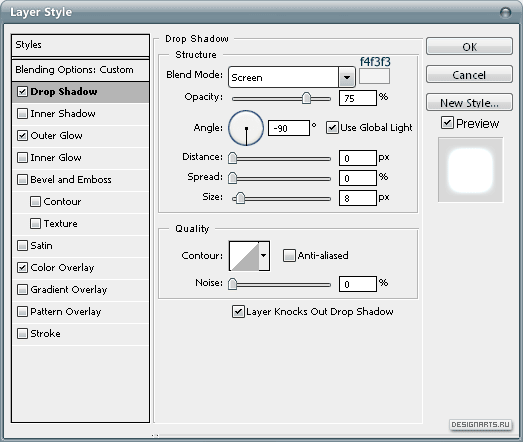Select the Inner Shadow effect row
Viewport: 523px width, 442px height.
point(80,114)
